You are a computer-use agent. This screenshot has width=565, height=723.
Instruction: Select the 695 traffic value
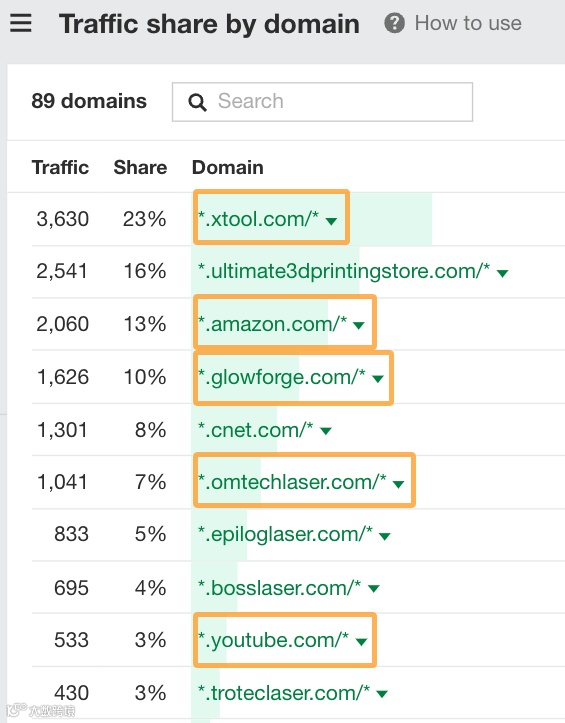[x=71, y=588]
